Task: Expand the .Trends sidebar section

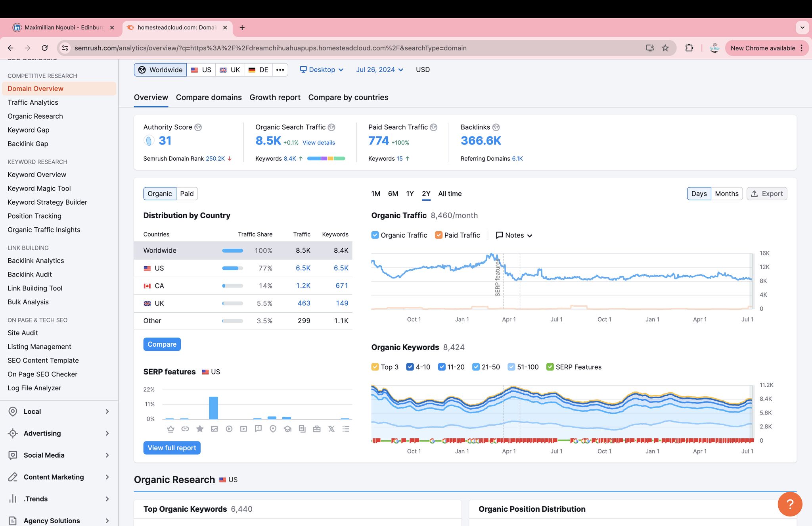Action: 59,499
